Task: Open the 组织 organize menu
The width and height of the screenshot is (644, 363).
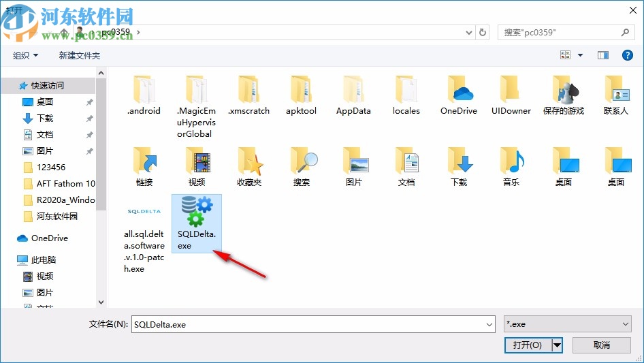Action: [x=25, y=55]
